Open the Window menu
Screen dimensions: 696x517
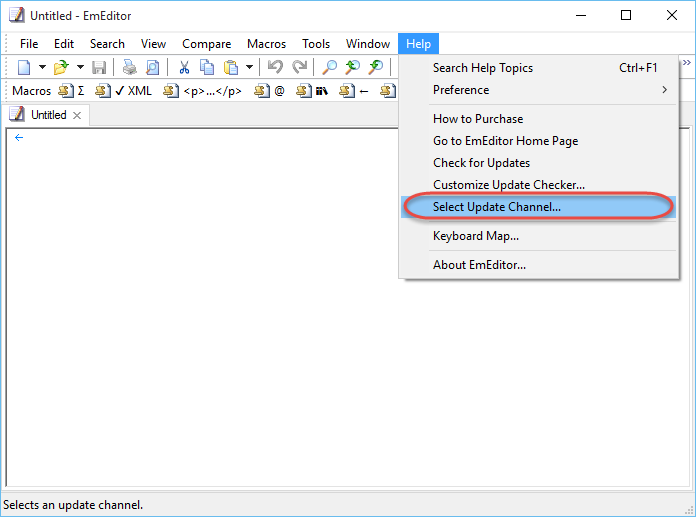coord(368,44)
